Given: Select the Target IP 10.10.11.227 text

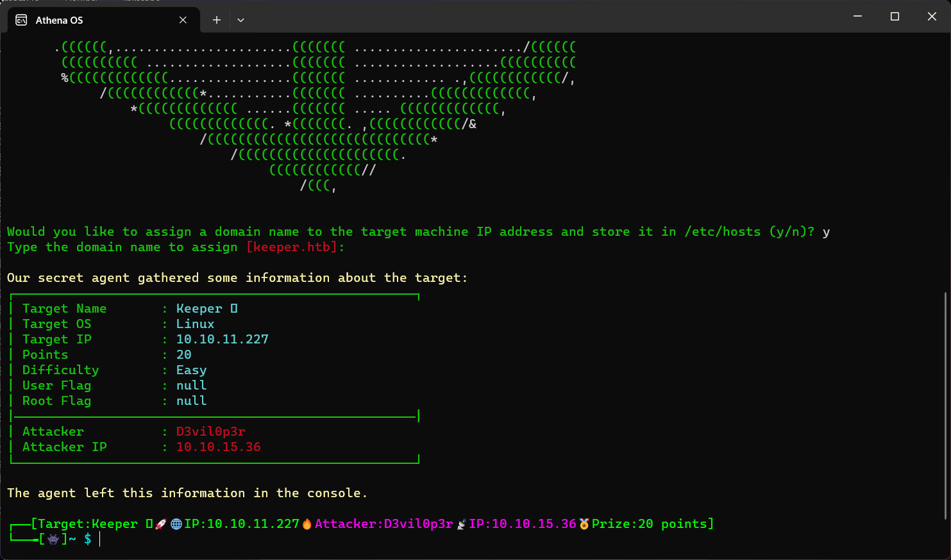Looking at the screenshot, I should [223, 339].
